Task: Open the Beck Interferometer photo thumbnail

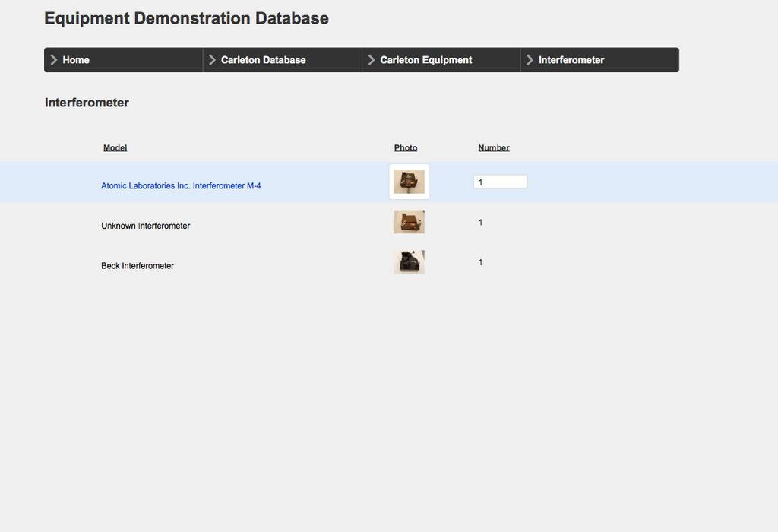Action: (x=409, y=261)
